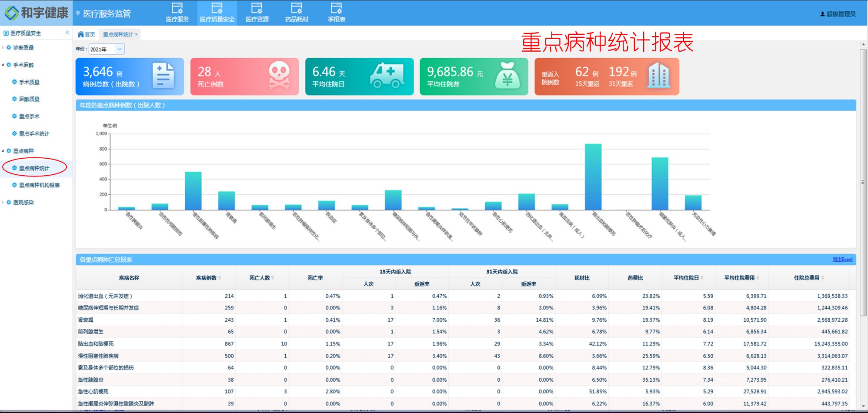The width and height of the screenshot is (868, 413).
Task: Expand the 医院感染 tree node
Action: click(x=3, y=202)
